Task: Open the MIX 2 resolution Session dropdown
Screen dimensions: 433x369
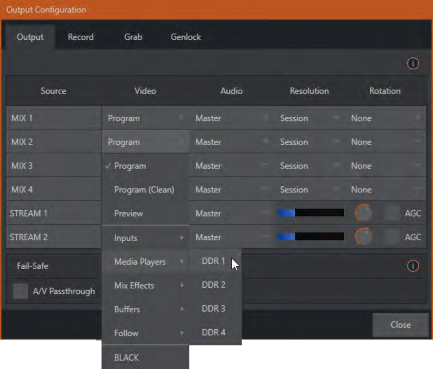Action: click(x=310, y=142)
